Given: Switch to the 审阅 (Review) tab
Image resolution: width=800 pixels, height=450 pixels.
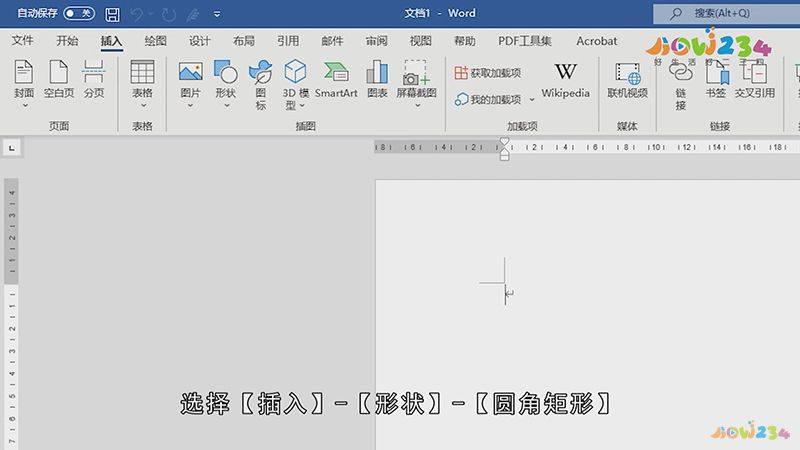Looking at the screenshot, I should pos(376,41).
